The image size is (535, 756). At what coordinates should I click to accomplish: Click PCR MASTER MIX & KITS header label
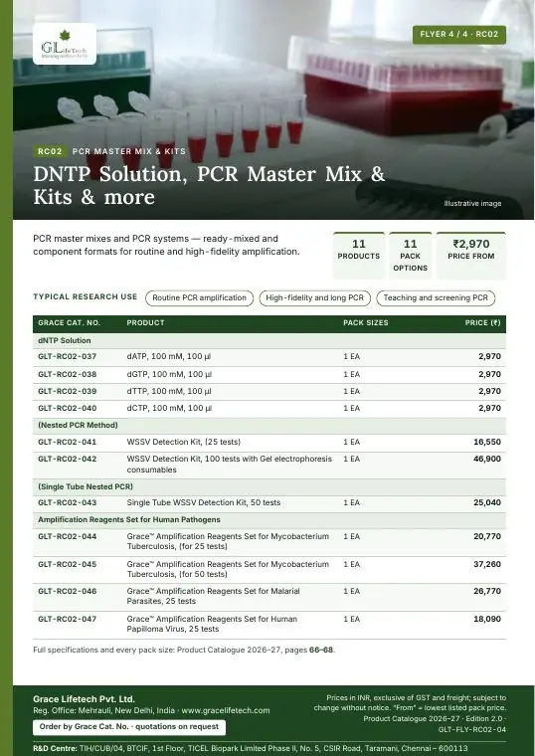[129, 151]
